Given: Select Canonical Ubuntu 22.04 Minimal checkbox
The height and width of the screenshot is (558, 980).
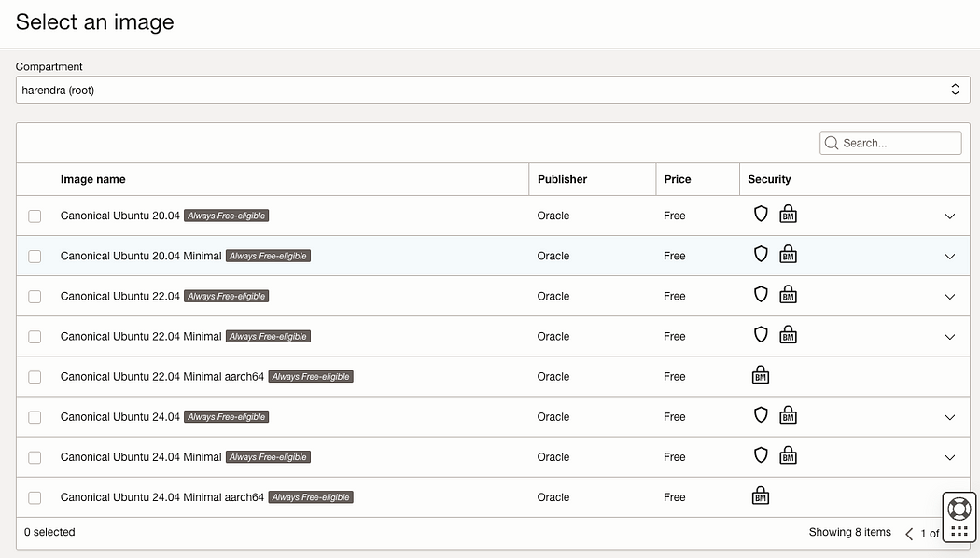Looking at the screenshot, I should 35,337.
